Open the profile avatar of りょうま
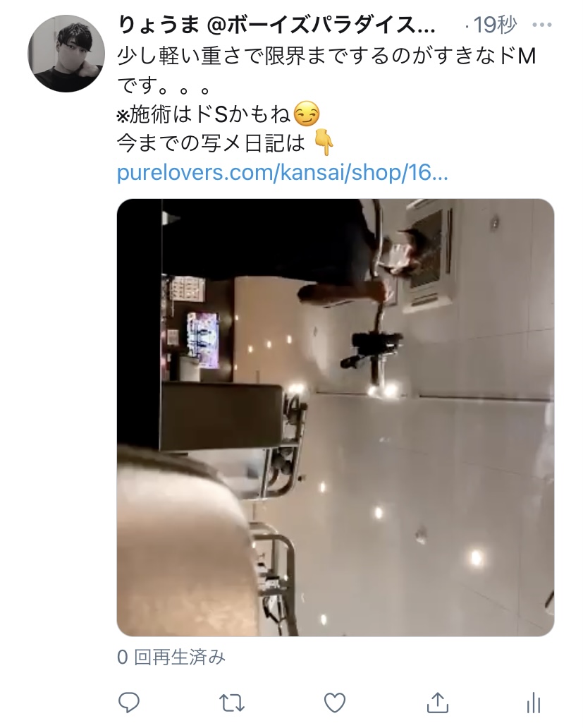 (66, 54)
